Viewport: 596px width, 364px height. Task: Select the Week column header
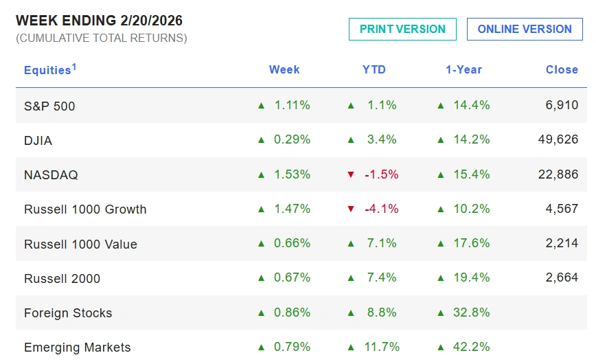[x=284, y=69]
